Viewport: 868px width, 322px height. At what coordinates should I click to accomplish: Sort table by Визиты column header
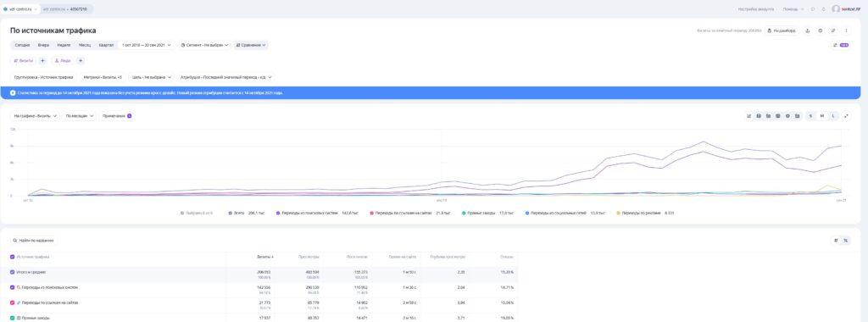click(x=264, y=257)
